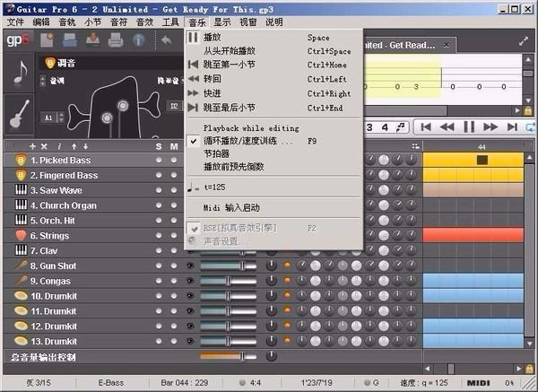This screenshot has width=538, height=392.
Task: Rewind using the transport bar button
Action: [447, 127]
